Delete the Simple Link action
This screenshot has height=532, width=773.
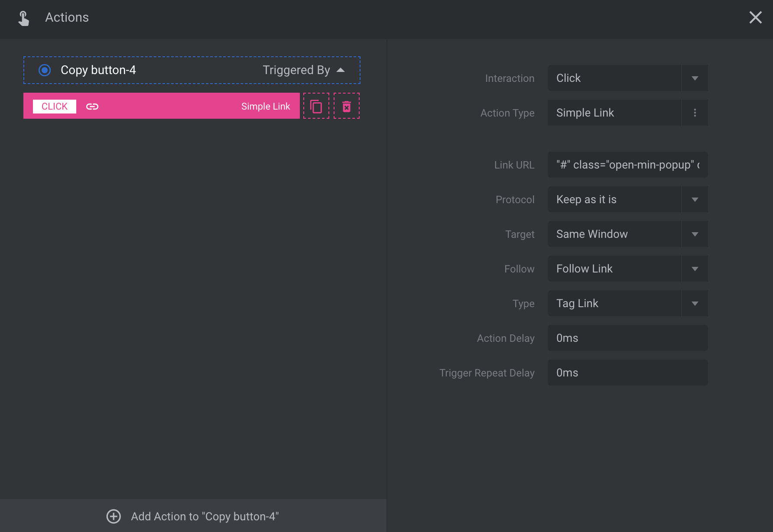click(x=347, y=106)
